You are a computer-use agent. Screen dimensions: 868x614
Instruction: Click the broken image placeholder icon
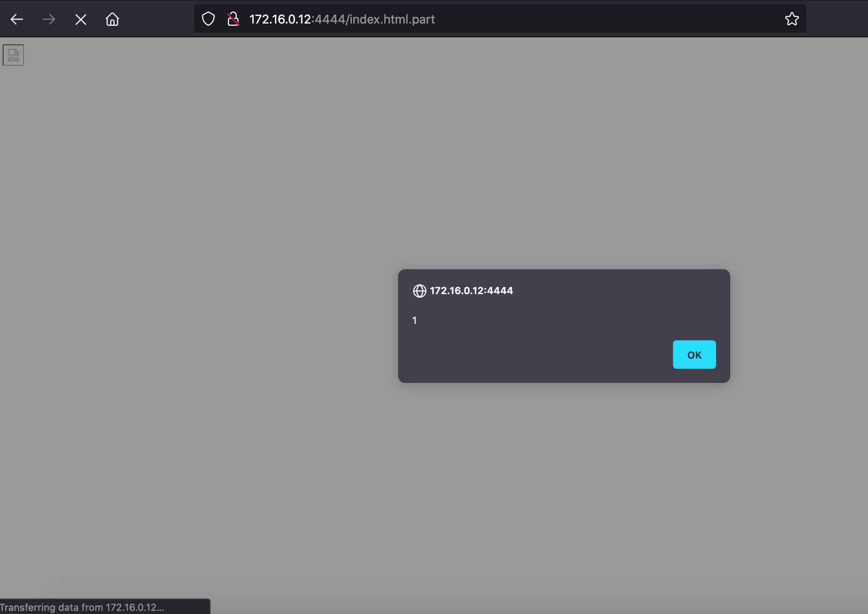13,55
